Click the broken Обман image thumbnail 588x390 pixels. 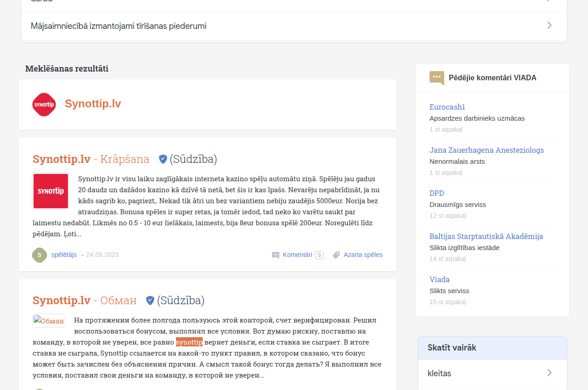49,321
